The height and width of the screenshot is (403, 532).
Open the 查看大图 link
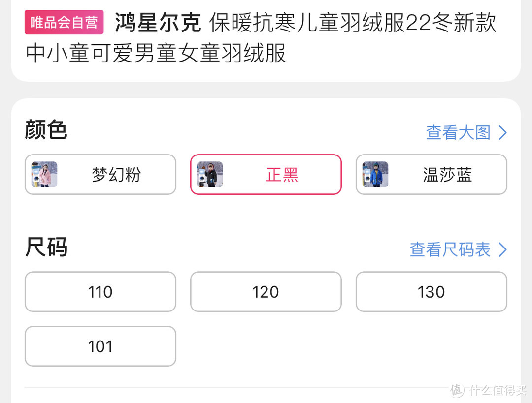click(x=458, y=132)
